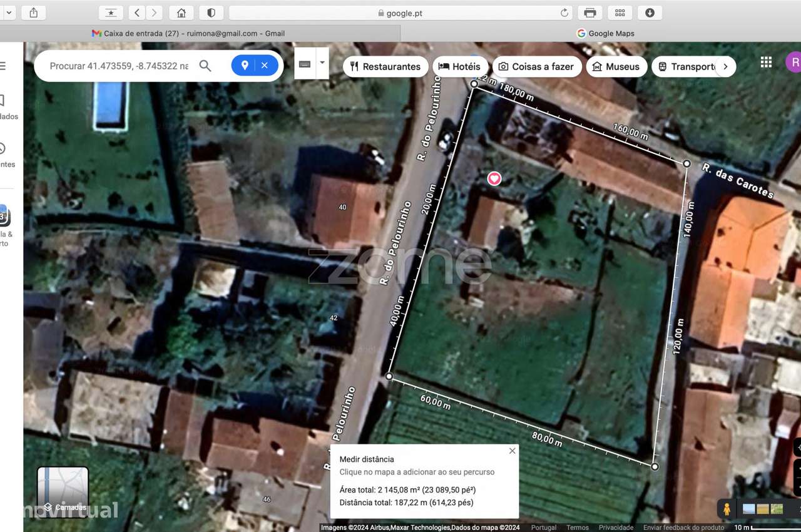Open the Privacidade link
801x532 pixels.
coord(616,528)
